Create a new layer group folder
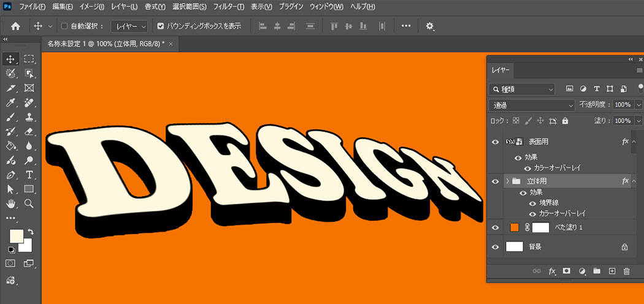This screenshot has width=644, height=304. (x=597, y=271)
